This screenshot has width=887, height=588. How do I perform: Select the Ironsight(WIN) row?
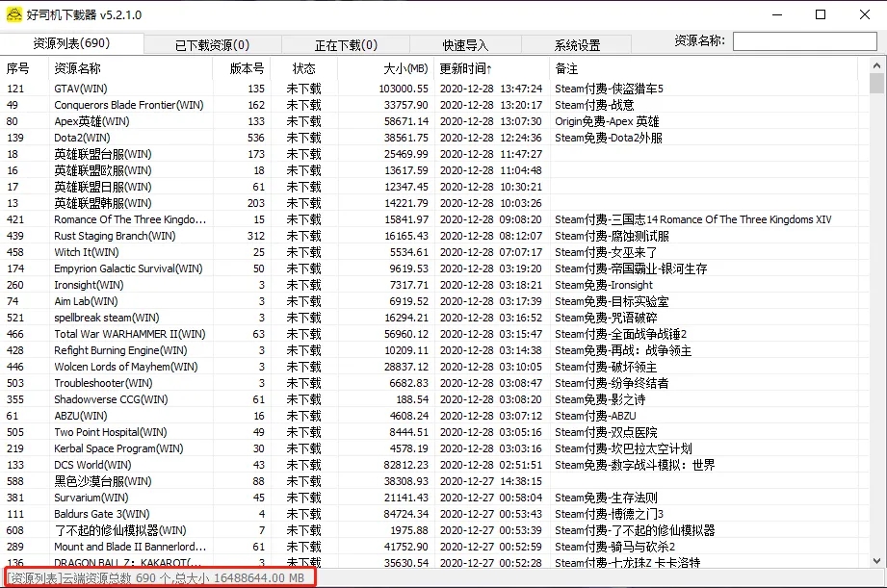(x=434, y=286)
